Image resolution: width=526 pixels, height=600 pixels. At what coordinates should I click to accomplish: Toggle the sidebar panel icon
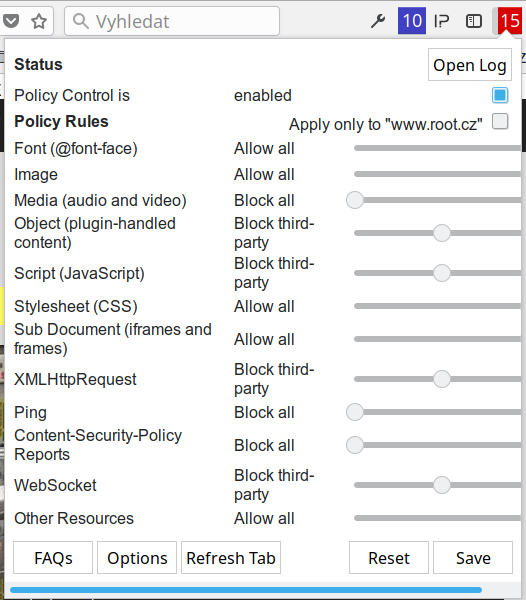(x=474, y=21)
